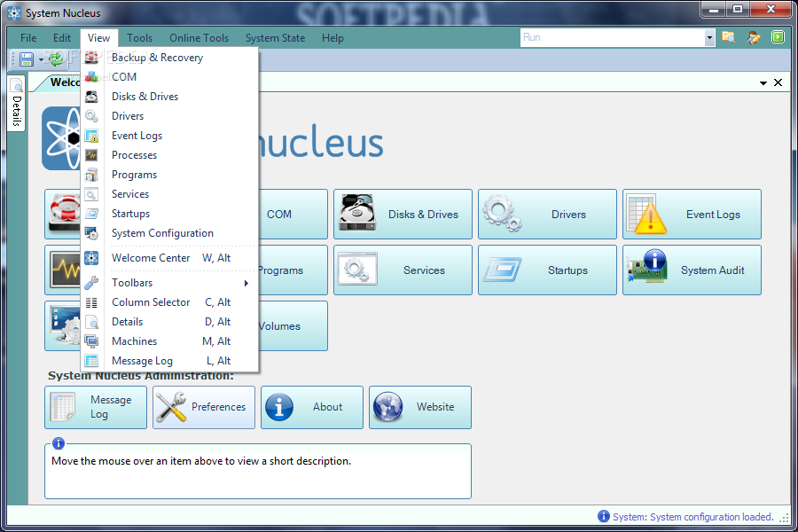Click the status bar info icon

604,516
